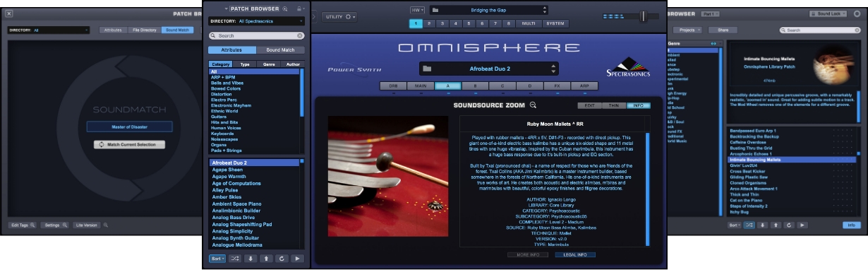Click the shuffle patches icon beside Sort
The width and height of the screenshot is (868, 270).
click(x=236, y=259)
